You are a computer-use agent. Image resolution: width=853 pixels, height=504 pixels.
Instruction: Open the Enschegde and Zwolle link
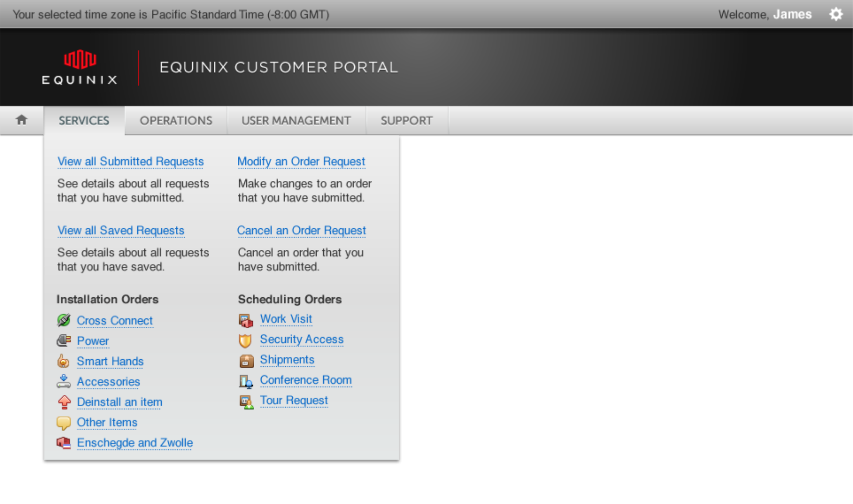click(x=135, y=443)
